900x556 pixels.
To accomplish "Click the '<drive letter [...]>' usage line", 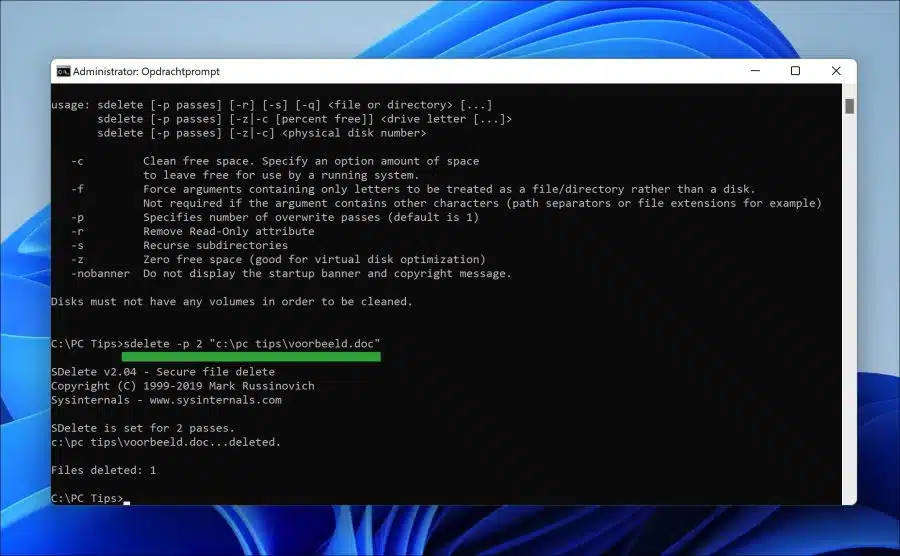I will [x=304, y=119].
